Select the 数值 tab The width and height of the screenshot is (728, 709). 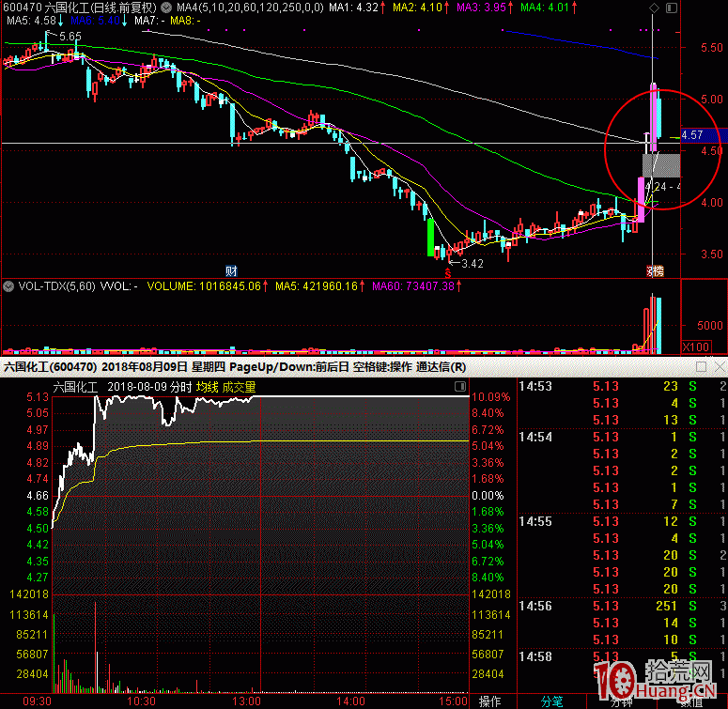click(691, 702)
